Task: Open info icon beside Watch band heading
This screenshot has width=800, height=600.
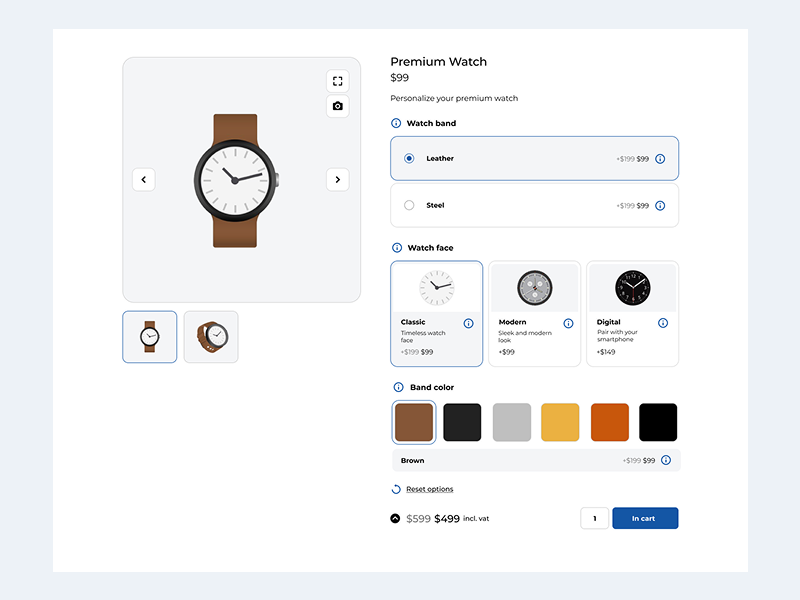Action: 396,123
